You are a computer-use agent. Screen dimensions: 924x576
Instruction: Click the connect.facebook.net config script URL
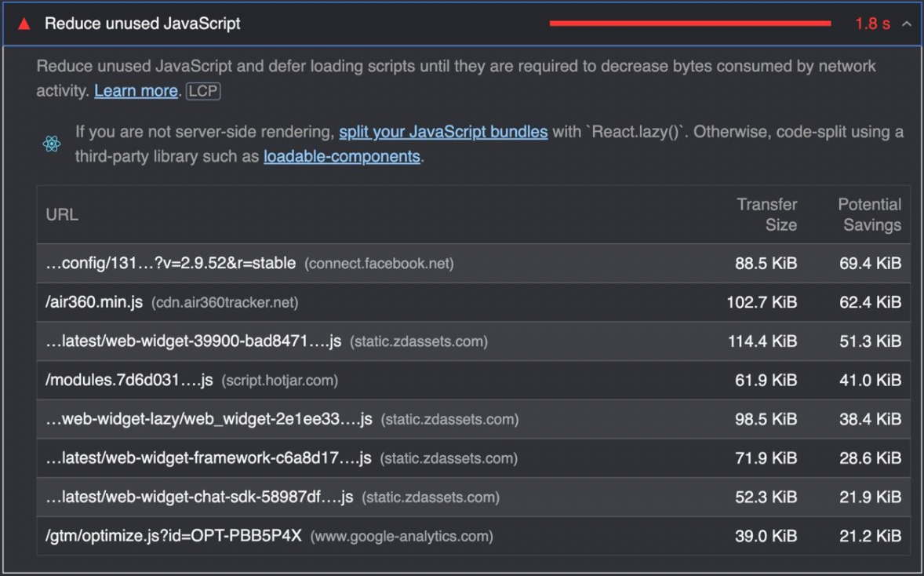(x=170, y=264)
